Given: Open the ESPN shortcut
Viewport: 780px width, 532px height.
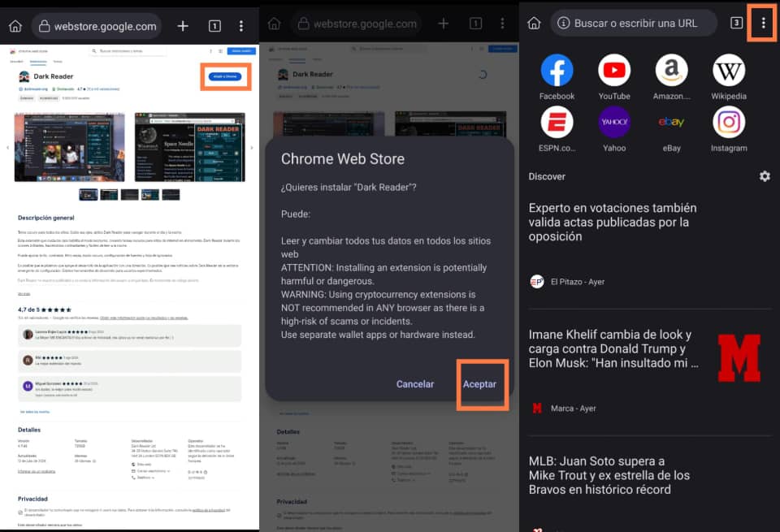Looking at the screenshot, I should [557, 129].
